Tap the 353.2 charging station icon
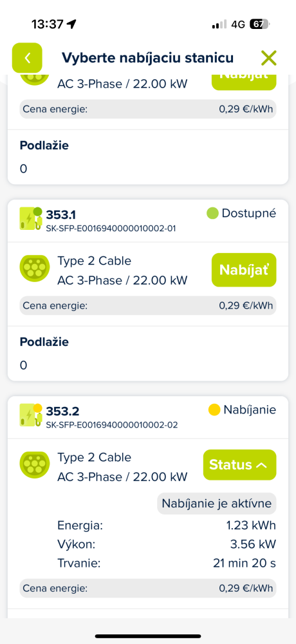Viewport: 296px width, 644px height. pos(31,415)
